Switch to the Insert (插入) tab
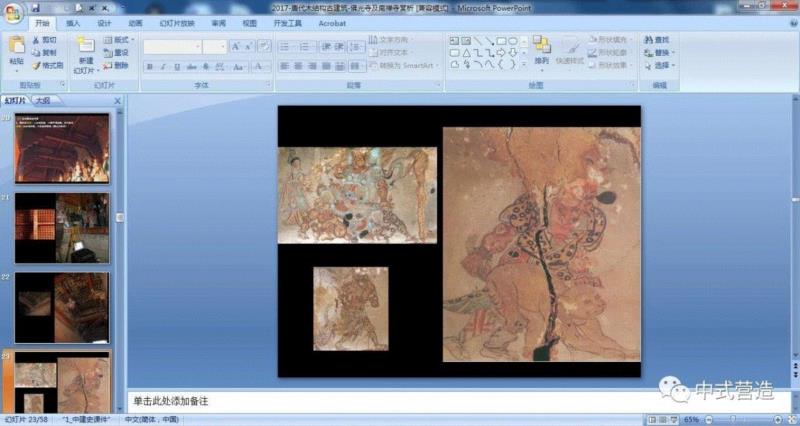The height and width of the screenshot is (426, 800). tap(73, 23)
